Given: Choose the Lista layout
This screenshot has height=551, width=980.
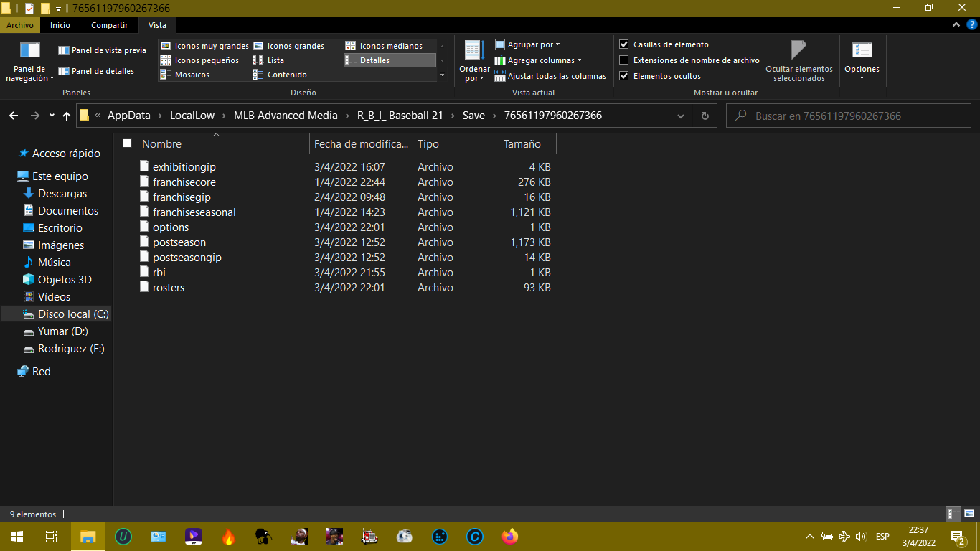Looking at the screenshot, I should point(268,60).
